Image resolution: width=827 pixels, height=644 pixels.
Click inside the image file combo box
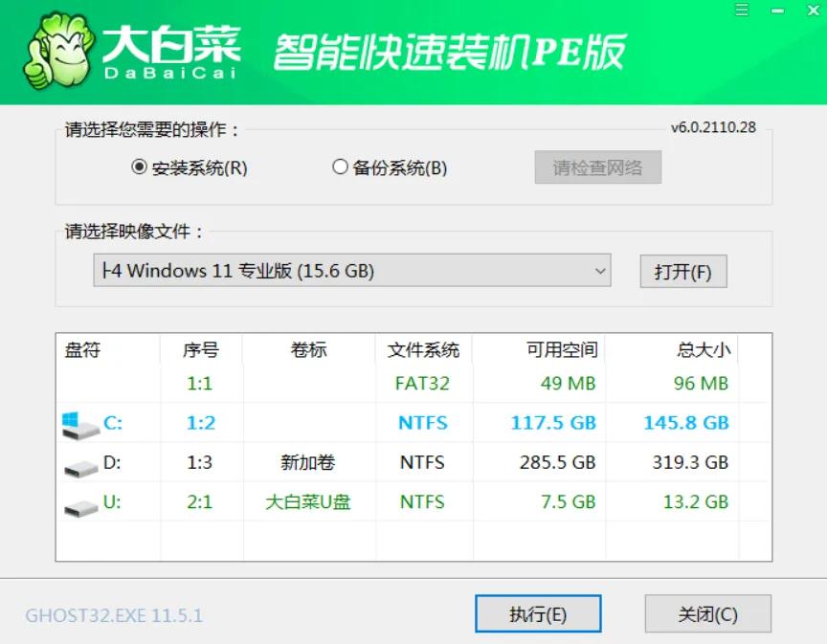pos(335,271)
